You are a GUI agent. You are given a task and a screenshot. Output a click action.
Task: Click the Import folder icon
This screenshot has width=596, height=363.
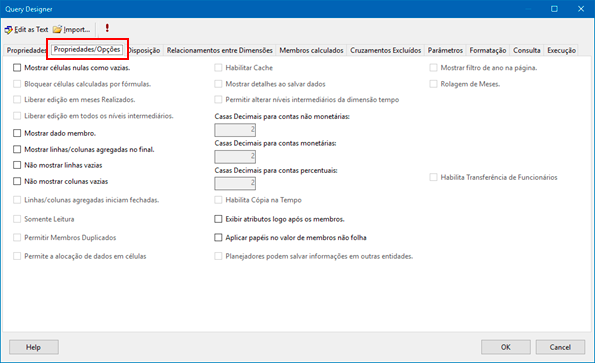click(57, 29)
